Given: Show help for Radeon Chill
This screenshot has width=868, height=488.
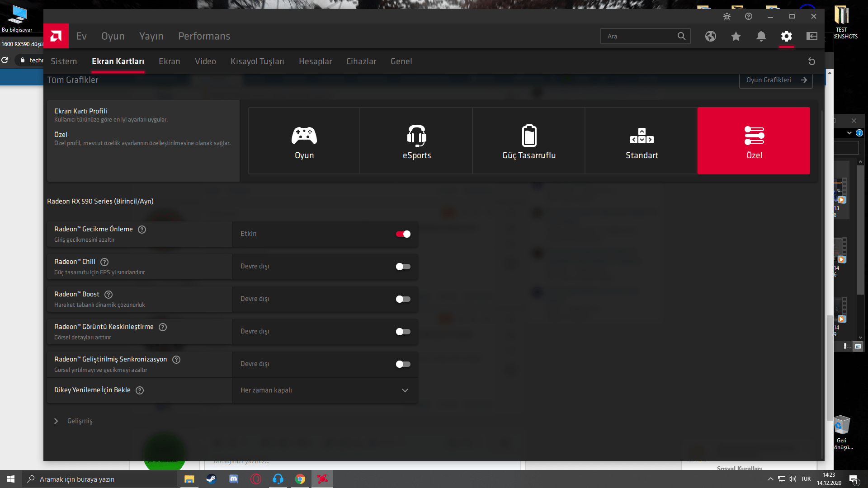Looking at the screenshot, I should 104,262.
